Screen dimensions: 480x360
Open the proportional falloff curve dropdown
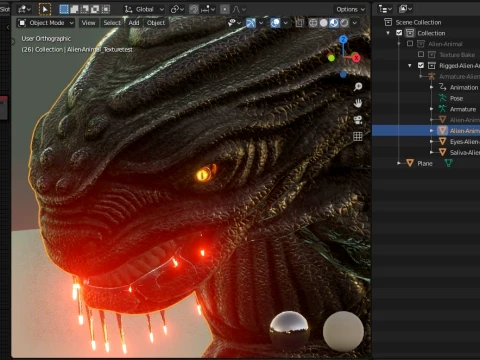click(239, 9)
